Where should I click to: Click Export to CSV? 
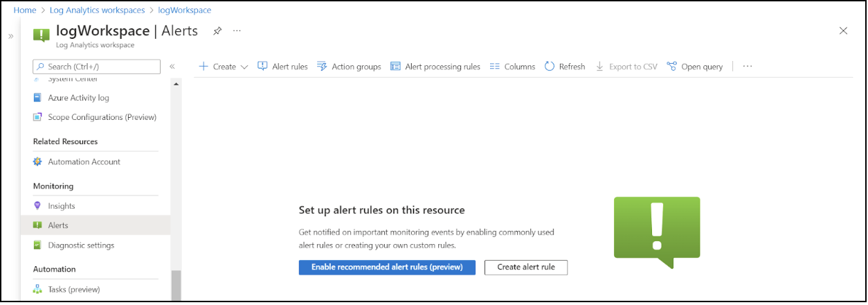click(626, 67)
